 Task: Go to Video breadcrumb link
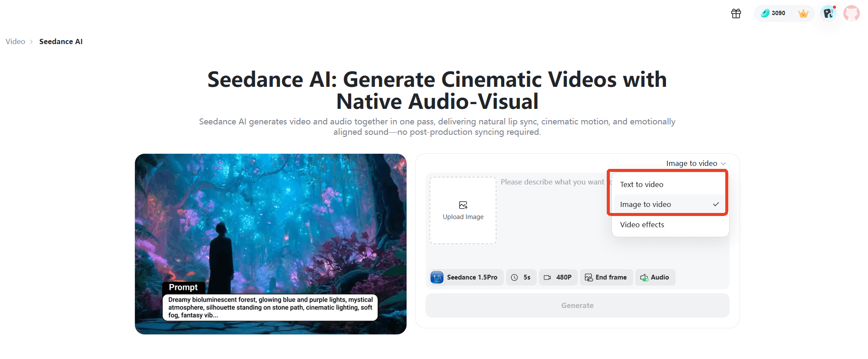[x=16, y=41]
